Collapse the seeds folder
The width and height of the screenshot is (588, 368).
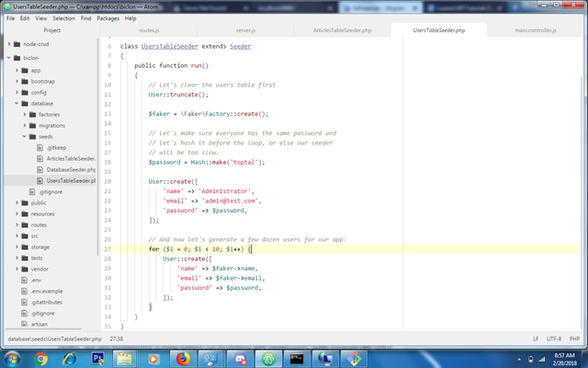point(25,136)
